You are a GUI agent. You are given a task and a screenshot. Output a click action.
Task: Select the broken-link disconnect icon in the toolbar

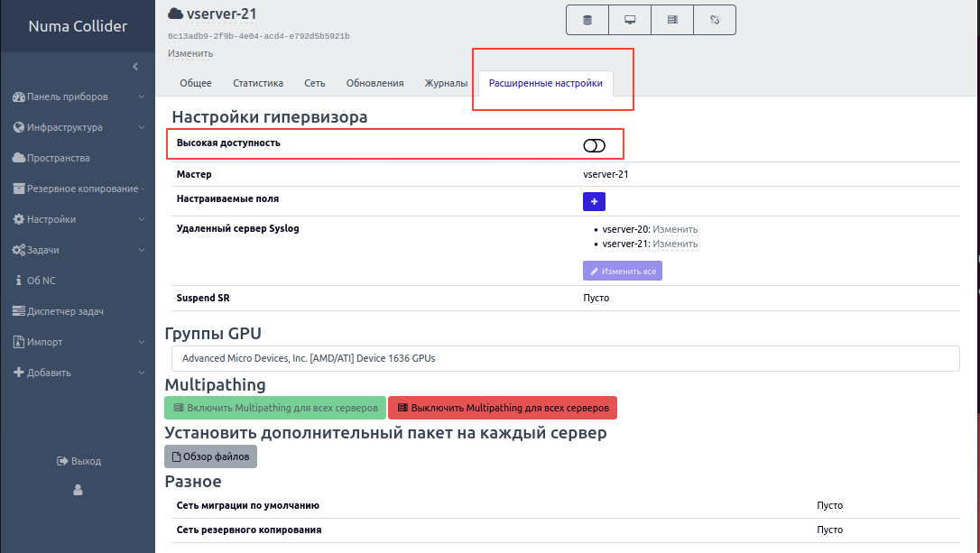pos(714,19)
